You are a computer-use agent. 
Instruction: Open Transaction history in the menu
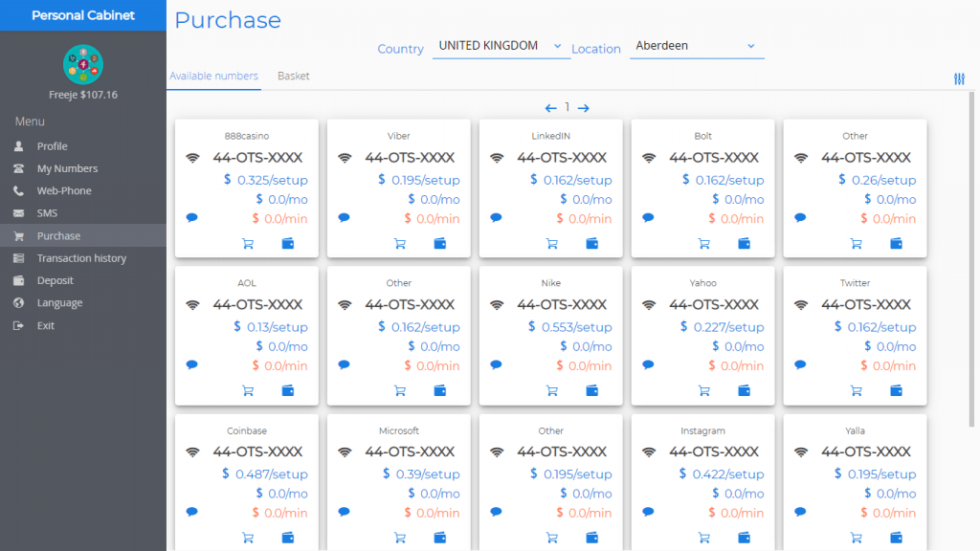tap(81, 258)
